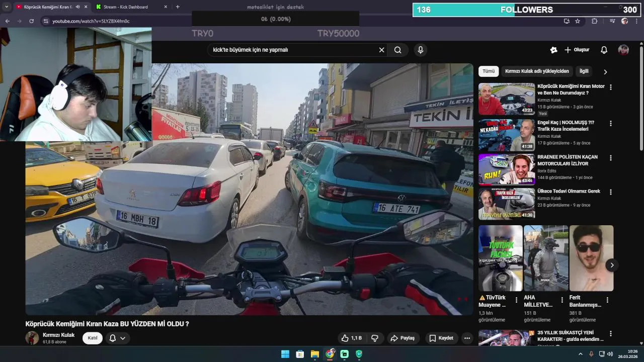
Task: Bookmark this page with star icon
Action: [578, 21]
